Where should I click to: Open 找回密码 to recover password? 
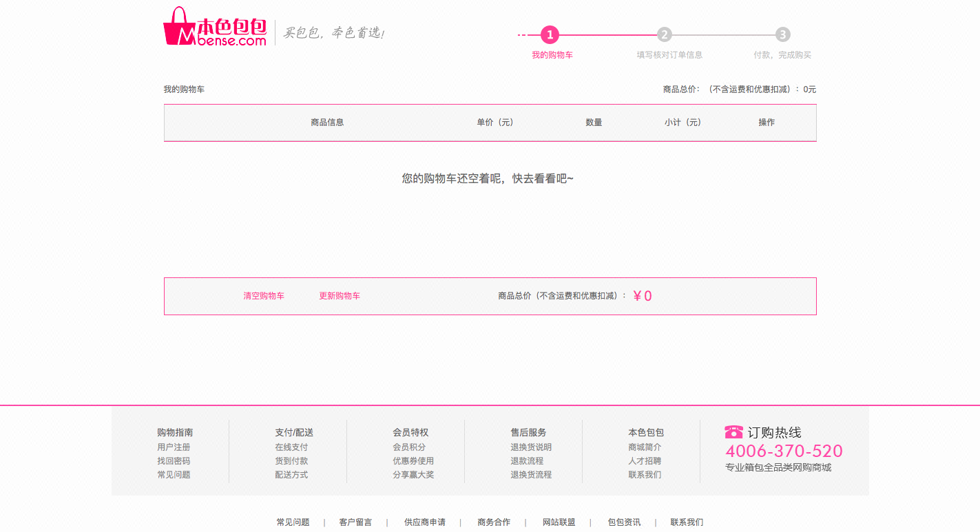click(174, 460)
